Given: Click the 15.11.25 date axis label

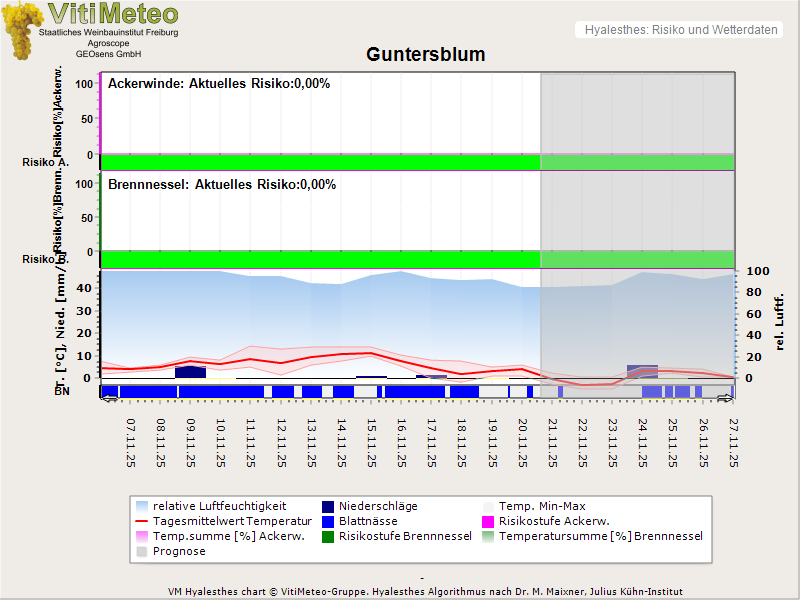Looking at the screenshot, I should coord(371,443).
